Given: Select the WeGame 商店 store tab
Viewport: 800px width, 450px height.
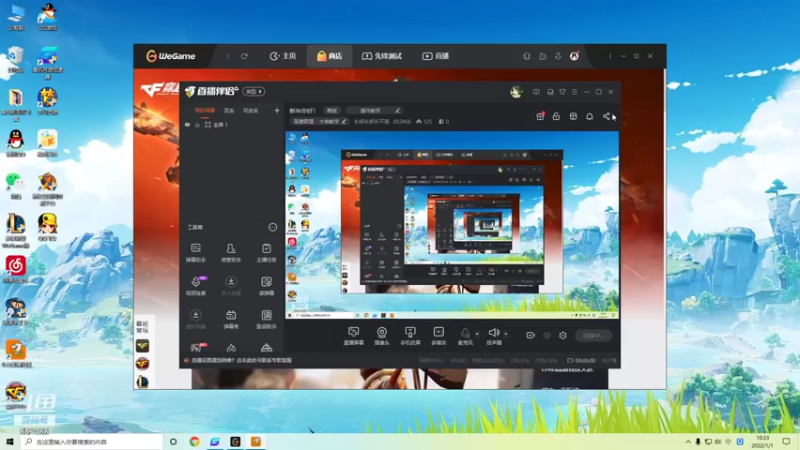Looking at the screenshot, I should 329,56.
